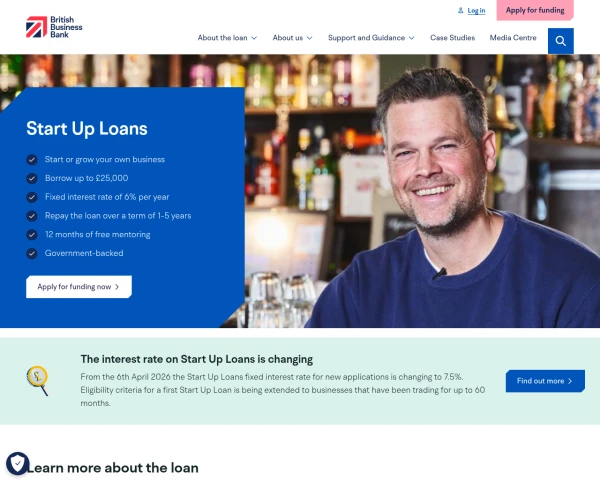This screenshot has width=600, height=480.
Task: Expand Support and Guidance dropdown
Action: [x=371, y=38]
